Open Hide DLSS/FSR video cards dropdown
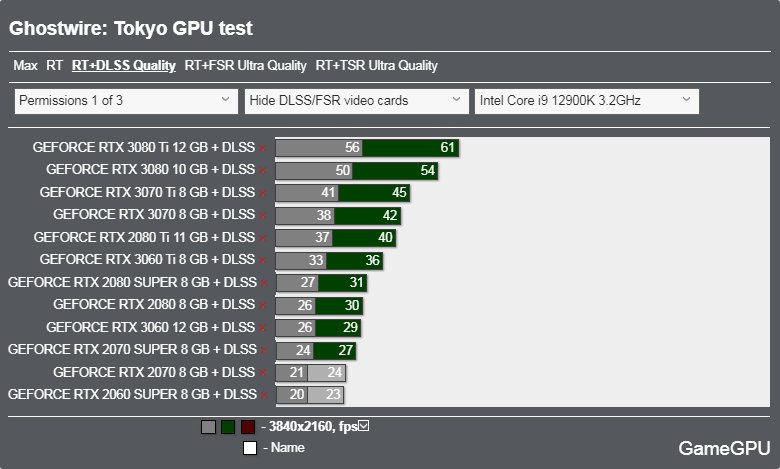 (x=357, y=101)
